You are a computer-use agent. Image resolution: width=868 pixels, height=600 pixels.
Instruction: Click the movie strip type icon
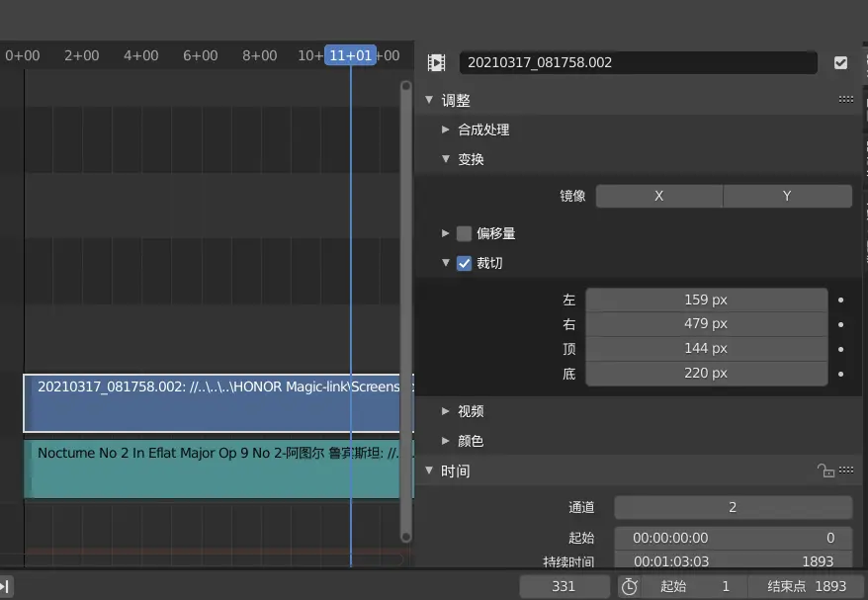click(436, 62)
